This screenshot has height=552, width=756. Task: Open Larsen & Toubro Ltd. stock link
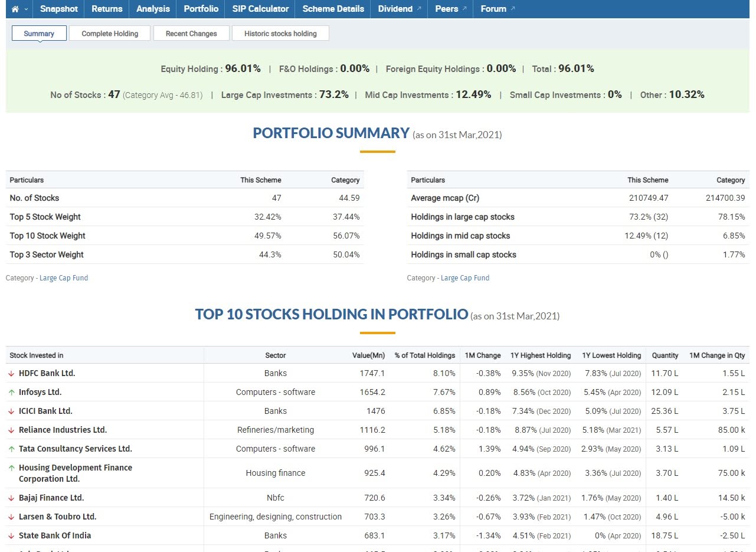click(58, 517)
